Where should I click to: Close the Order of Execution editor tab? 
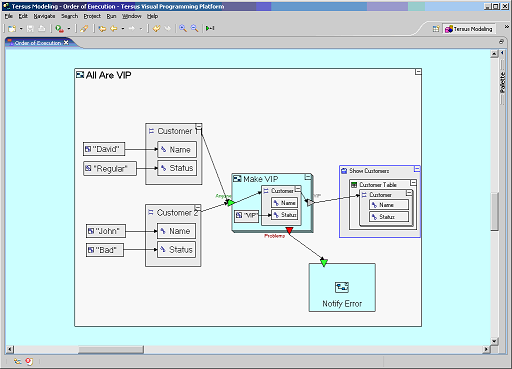[66, 42]
